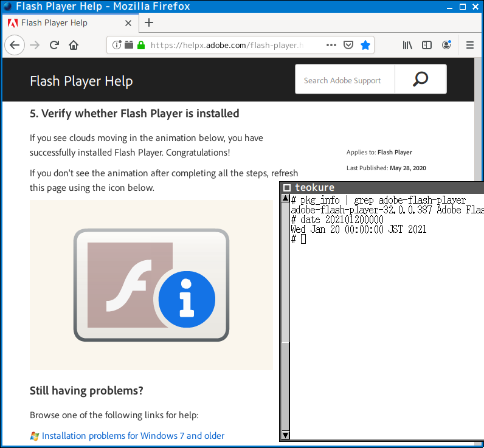This screenshot has height=448, width=484.
Task: Click teokure terminal scrollbar up arrow
Action: pos(286,198)
